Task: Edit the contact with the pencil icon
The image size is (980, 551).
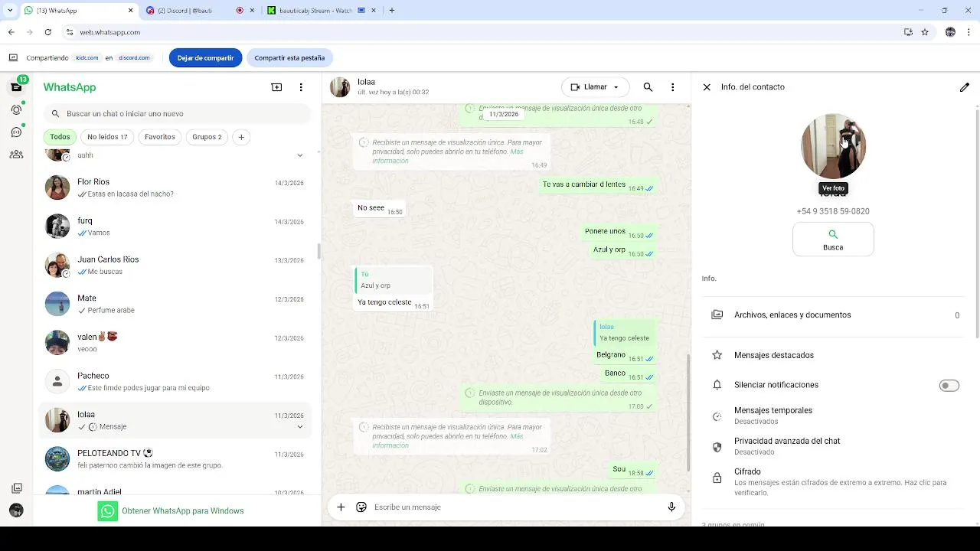Action: (964, 87)
